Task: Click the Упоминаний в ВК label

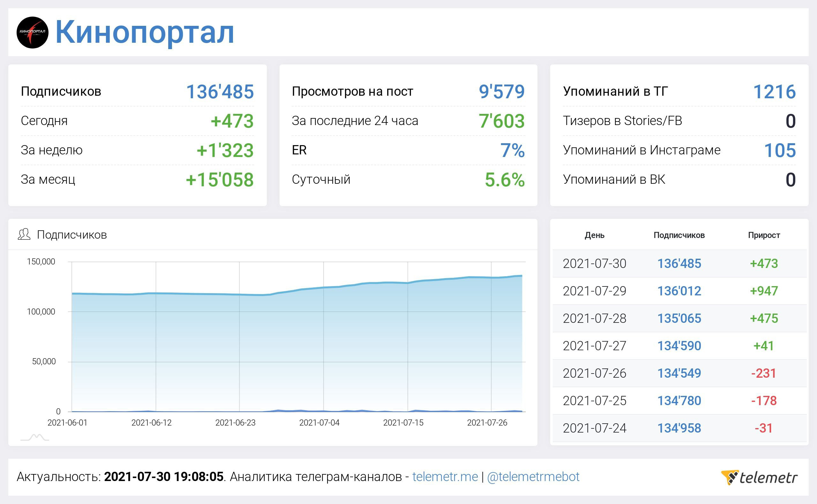Action: 614,179
